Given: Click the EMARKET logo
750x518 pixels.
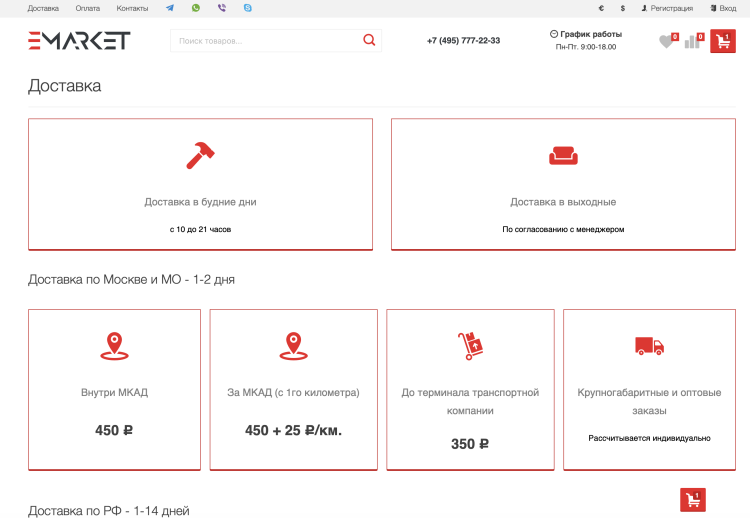Looking at the screenshot, I should pyautogui.click(x=79, y=41).
